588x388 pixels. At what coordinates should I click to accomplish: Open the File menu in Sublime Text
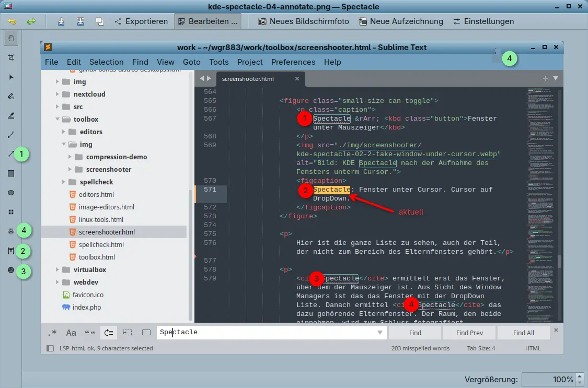point(51,62)
